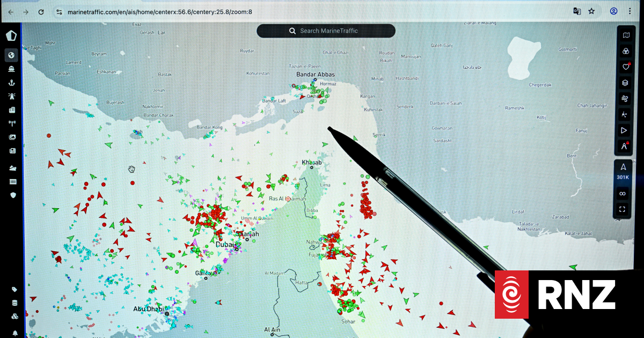
Task: Click the MarineTraffic logo at top left
Action: coord(11,35)
